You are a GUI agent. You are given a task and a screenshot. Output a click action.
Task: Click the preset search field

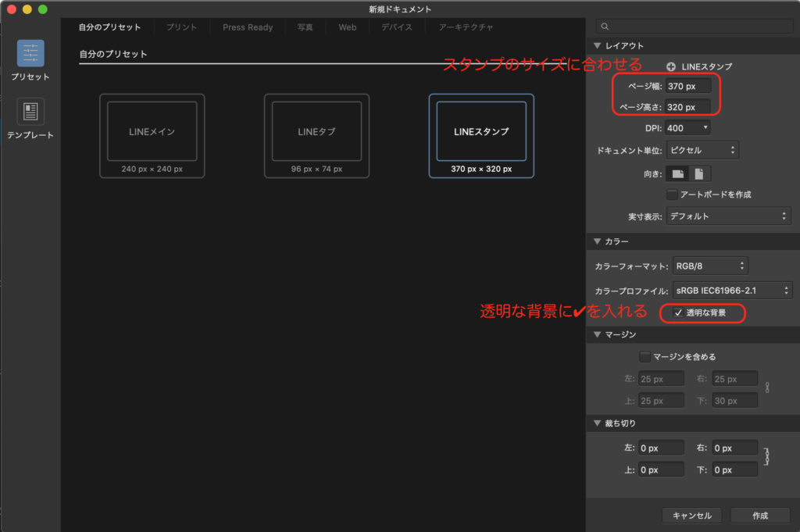tap(695, 27)
